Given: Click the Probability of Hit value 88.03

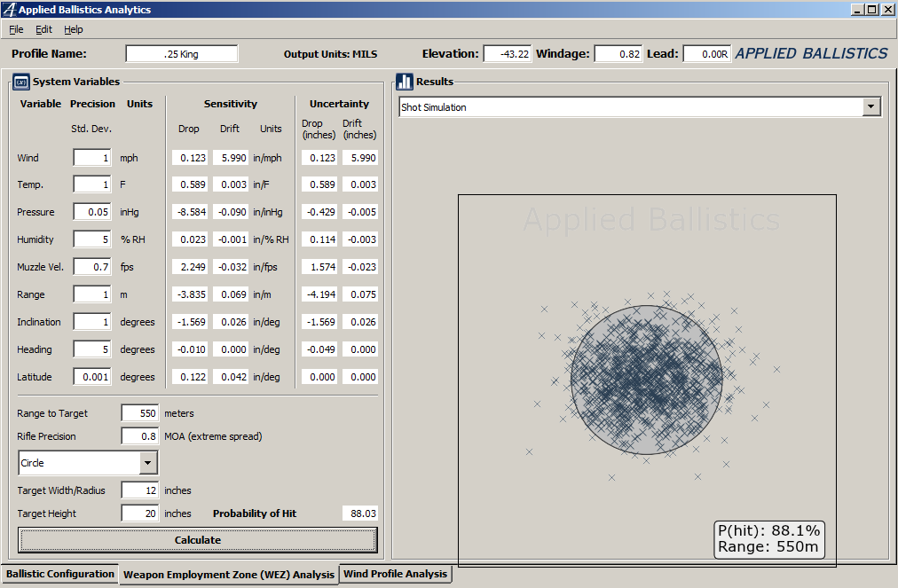Looking at the screenshot, I should point(360,514).
